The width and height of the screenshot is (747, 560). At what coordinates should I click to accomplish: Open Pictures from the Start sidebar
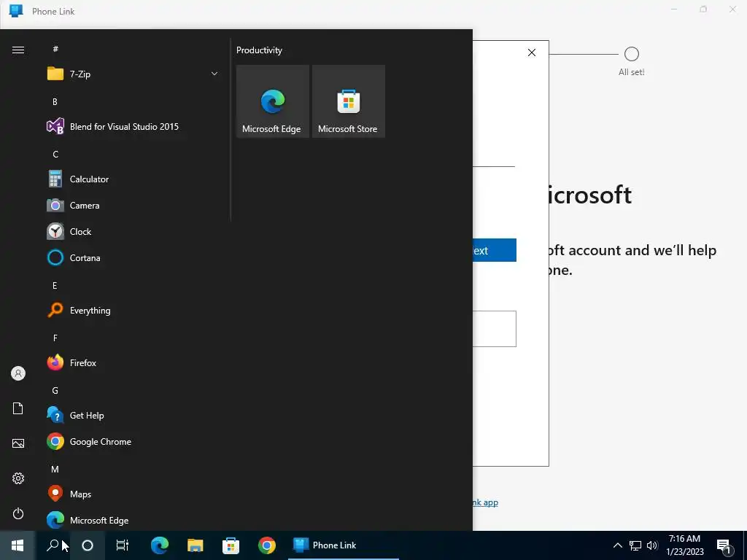pyautogui.click(x=18, y=443)
